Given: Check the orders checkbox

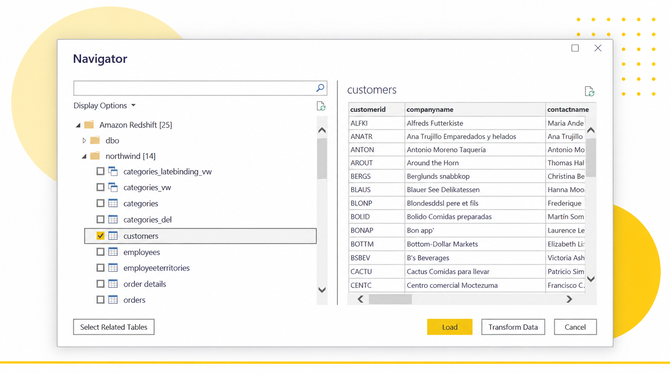Looking at the screenshot, I should pyautogui.click(x=100, y=300).
